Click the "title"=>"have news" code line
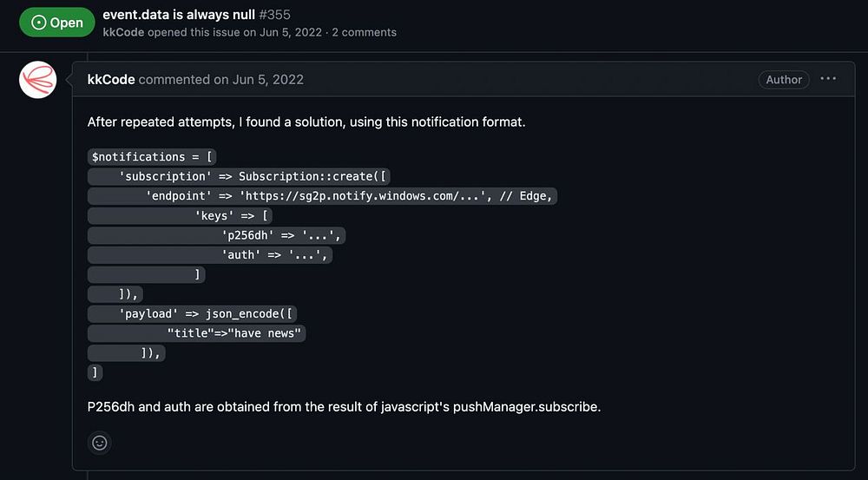 (x=234, y=333)
